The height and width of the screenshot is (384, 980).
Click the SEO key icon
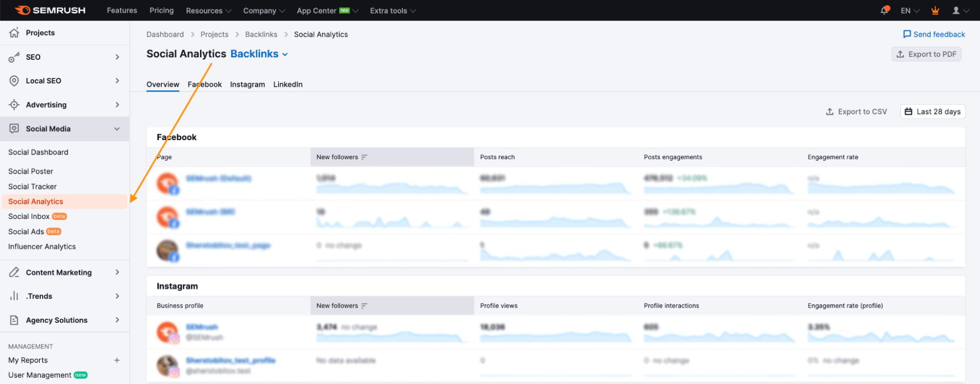[x=14, y=57]
